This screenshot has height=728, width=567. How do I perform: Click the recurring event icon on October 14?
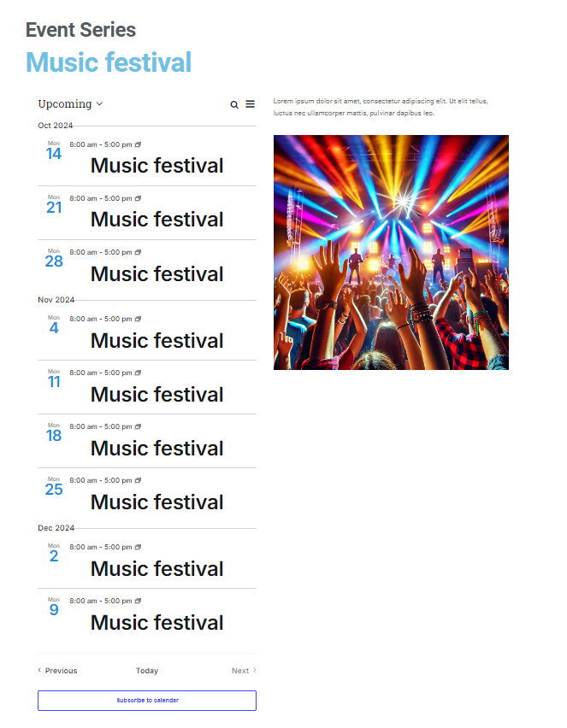tap(139, 144)
